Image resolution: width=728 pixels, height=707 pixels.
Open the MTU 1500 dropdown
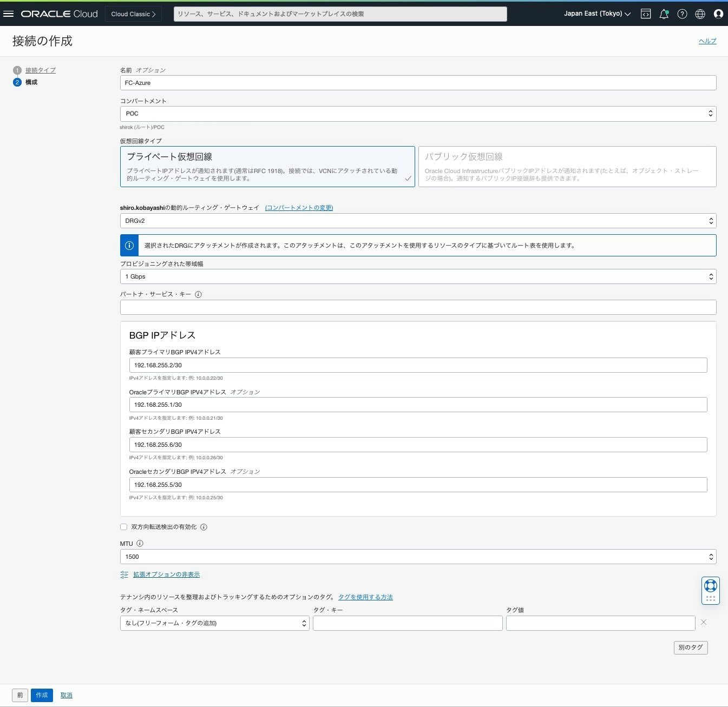[x=418, y=557]
